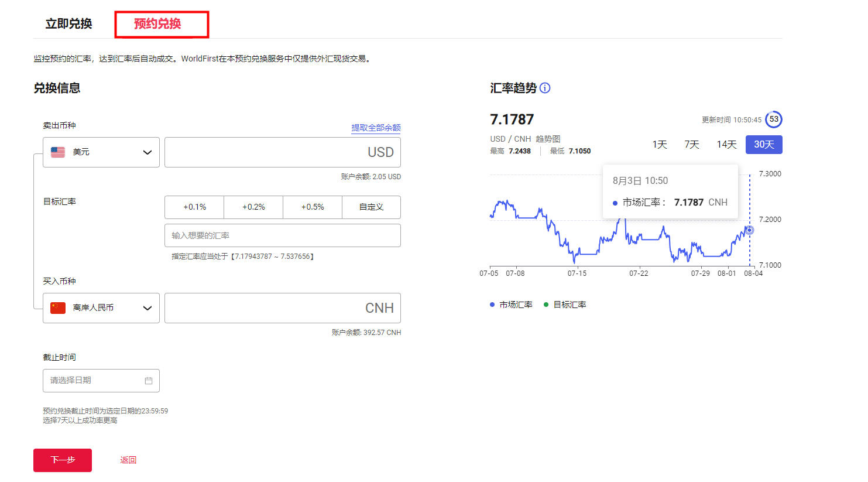Toggle 市场汇率 legend dot

pyautogui.click(x=492, y=305)
